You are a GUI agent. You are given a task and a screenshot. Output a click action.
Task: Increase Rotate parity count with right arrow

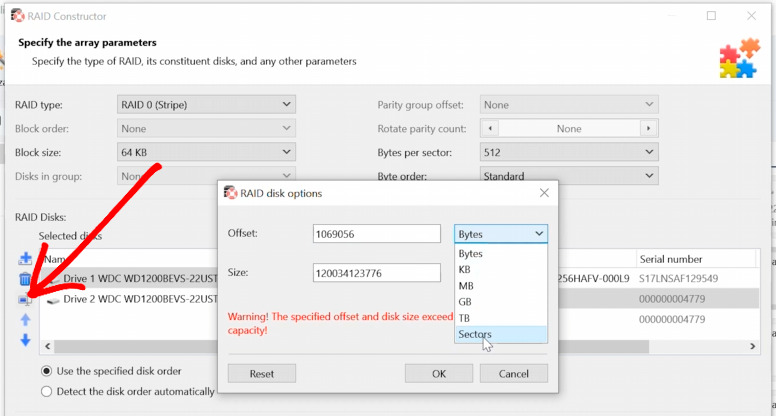[x=648, y=129]
